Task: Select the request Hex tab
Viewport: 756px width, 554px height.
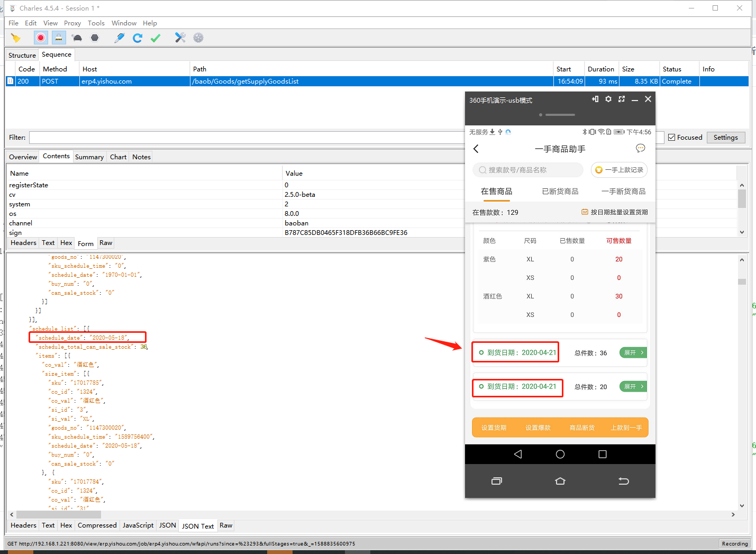Action: click(66, 243)
